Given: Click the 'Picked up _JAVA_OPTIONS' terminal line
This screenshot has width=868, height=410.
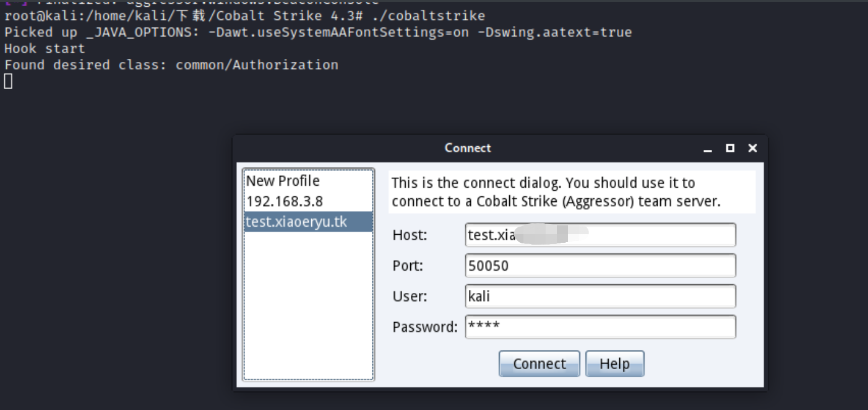Looking at the screenshot, I should point(318,32).
